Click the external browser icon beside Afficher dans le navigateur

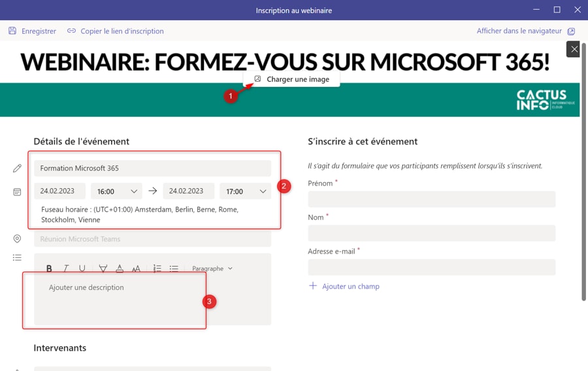[x=571, y=31]
